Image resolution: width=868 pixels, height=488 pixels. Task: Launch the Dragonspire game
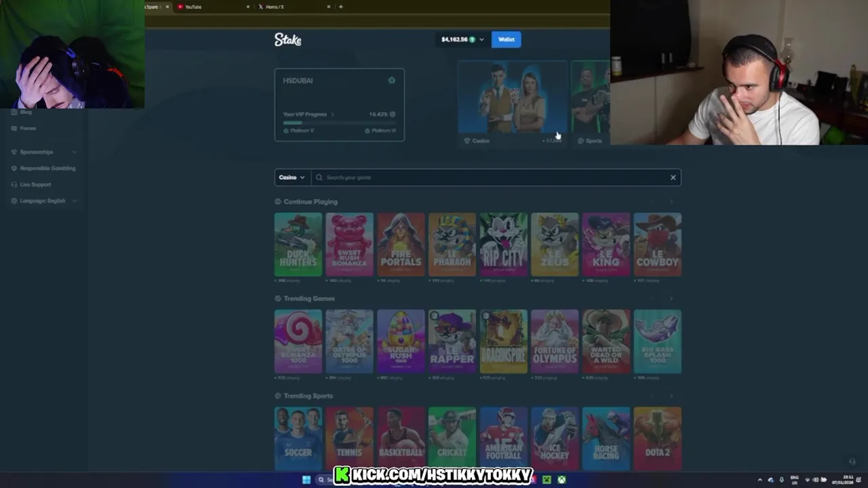[503, 341]
